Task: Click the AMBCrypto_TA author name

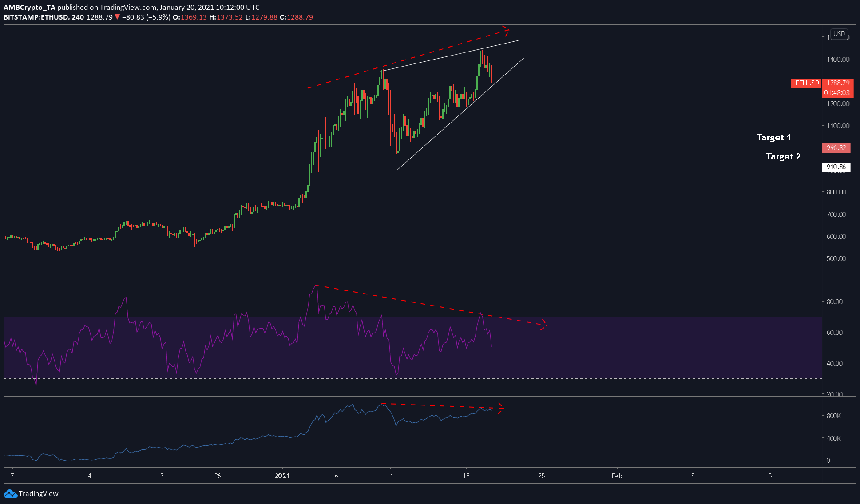Action: pyautogui.click(x=29, y=7)
